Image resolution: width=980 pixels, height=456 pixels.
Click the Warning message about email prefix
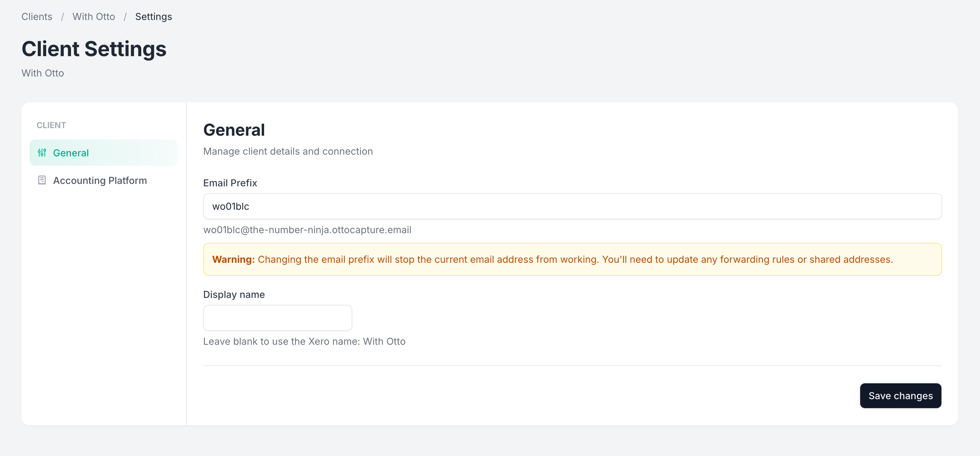tap(572, 260)
